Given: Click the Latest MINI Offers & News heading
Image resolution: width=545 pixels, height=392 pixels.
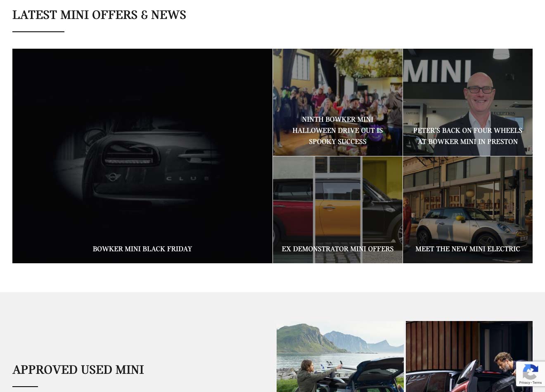Looking at the screenshot, I should (x=99, y=15).
